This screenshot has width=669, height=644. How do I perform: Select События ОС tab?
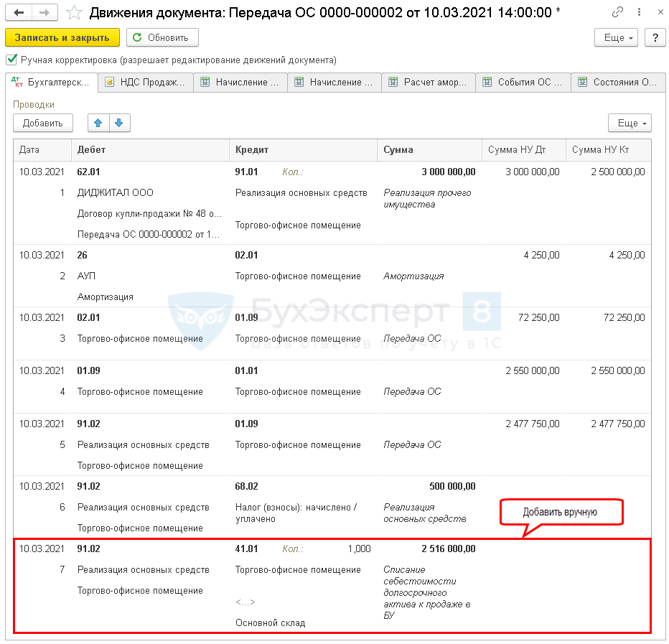coord(523,83)
